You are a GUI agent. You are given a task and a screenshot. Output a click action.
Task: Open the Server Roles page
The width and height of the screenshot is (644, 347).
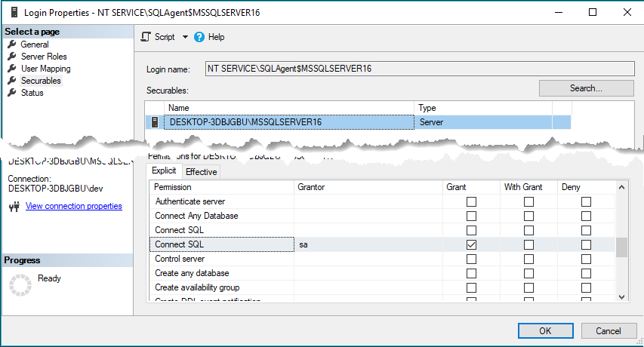pyautogui.click(x=44, y=56)
